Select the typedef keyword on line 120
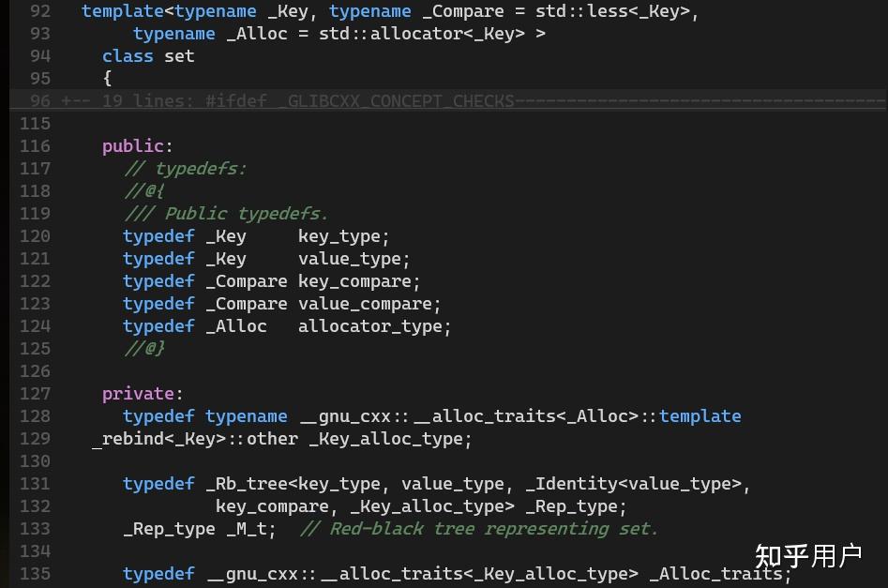Viewport: 888px width, 588px height. point(158,235)
